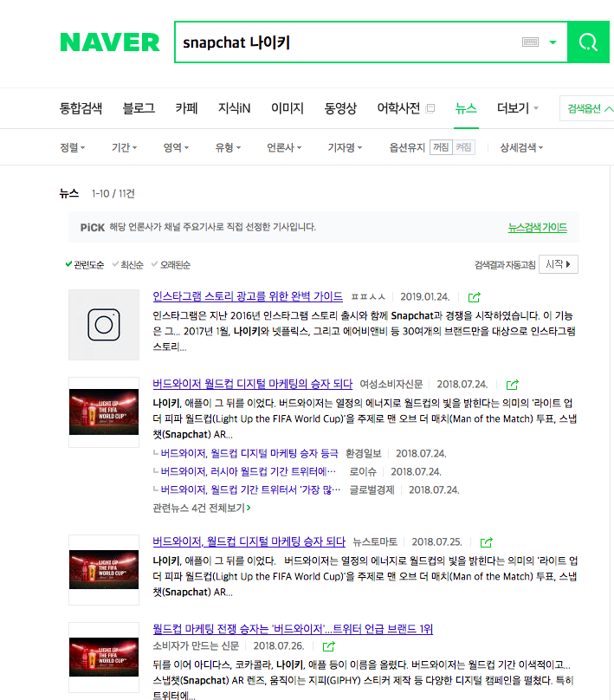Switch to the 이미지 tab
The width and height of the screenshot is (614, 700).
click(x=288, y=108)
